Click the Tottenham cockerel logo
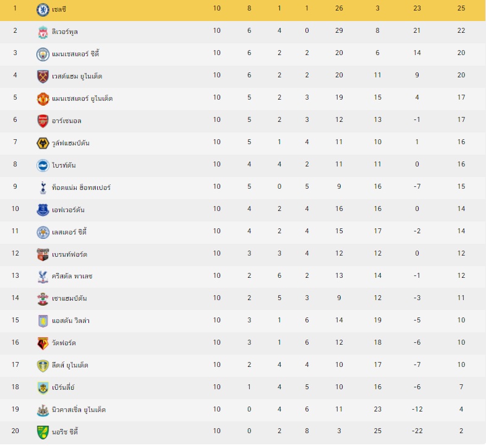 click(43, 187)
